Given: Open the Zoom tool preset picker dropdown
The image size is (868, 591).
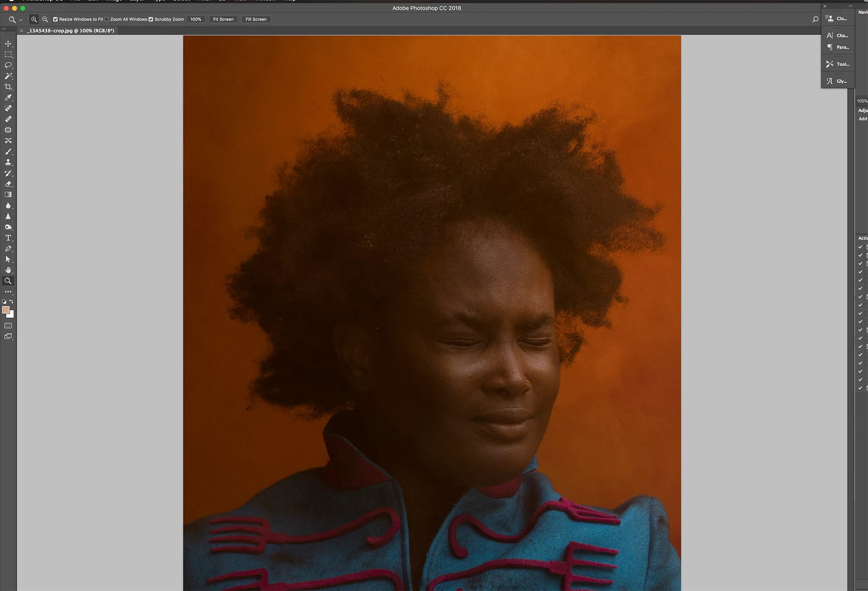Looking at the screenshot, I should (20, 20).
